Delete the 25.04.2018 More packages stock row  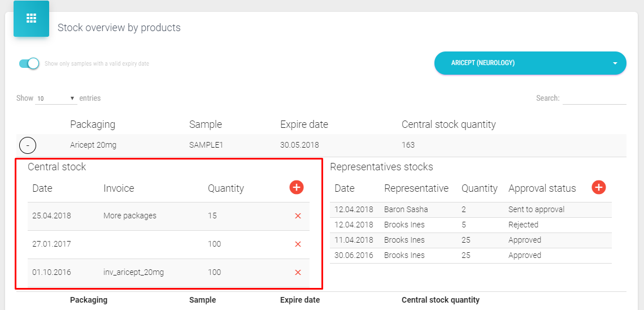pyautogui.click(x=298, y=216)
